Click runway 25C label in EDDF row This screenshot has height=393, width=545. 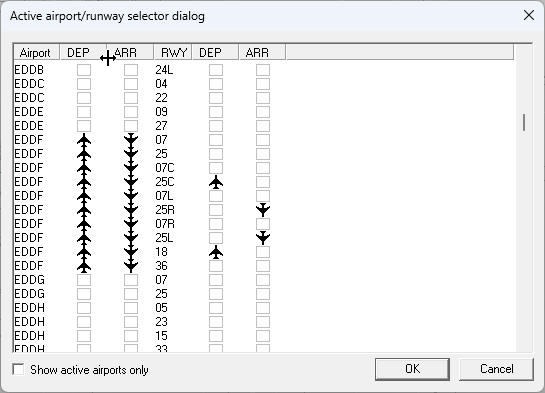point(165,182)
